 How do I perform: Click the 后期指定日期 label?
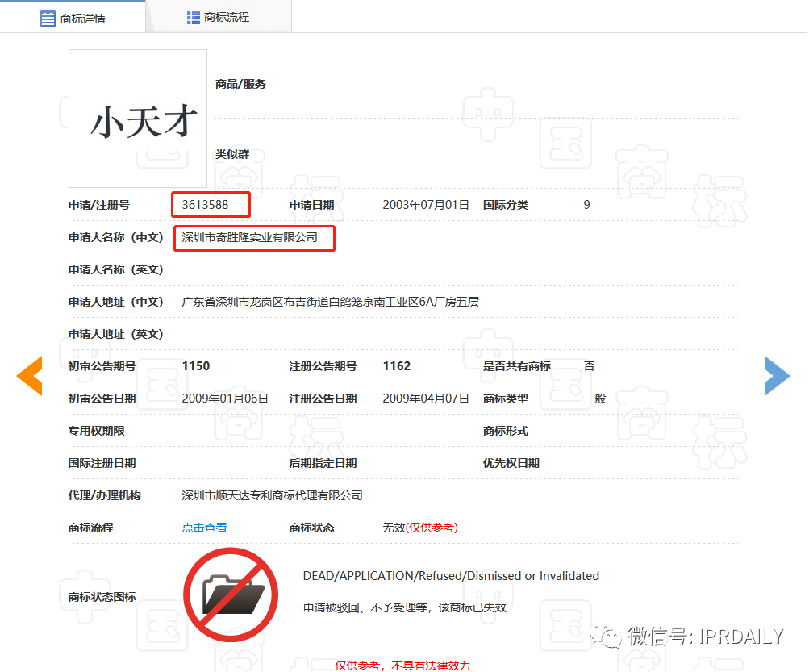323,463
